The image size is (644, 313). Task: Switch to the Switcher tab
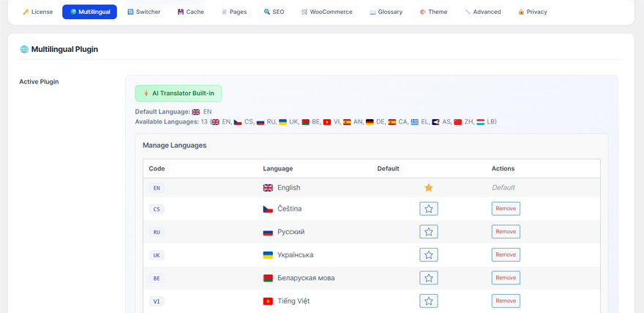143,12
